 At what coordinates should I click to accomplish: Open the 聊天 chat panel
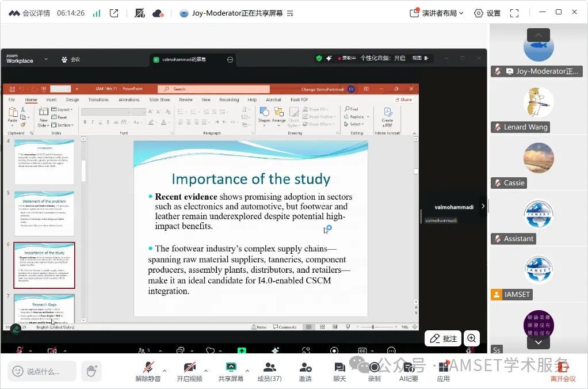coord(340,372)
